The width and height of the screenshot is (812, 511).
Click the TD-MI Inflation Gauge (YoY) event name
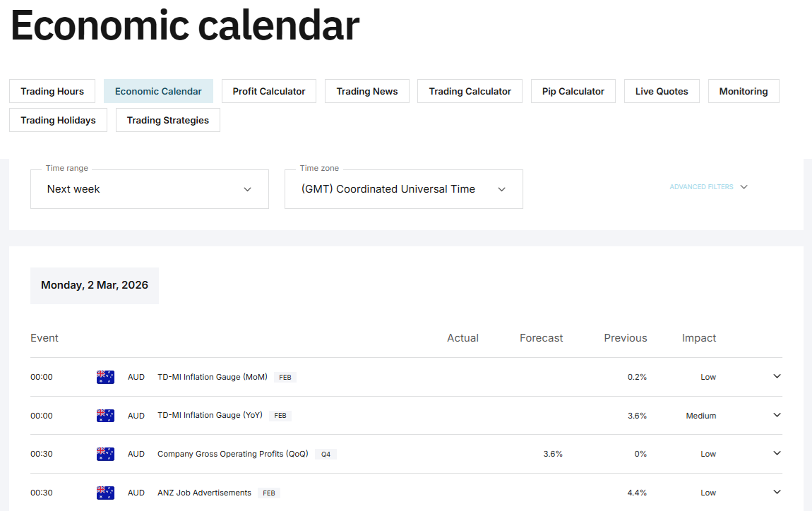pyautogui.click(x=210, y=415)
